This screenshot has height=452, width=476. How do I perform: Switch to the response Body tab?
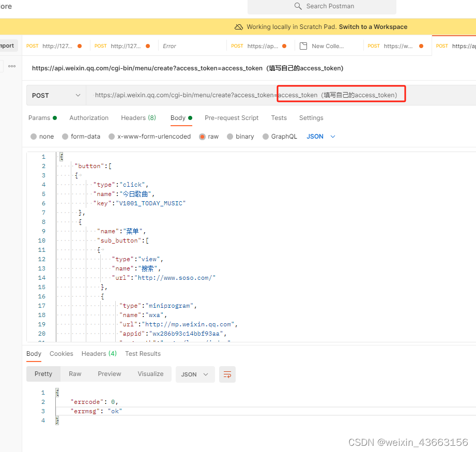coord(34,354)
